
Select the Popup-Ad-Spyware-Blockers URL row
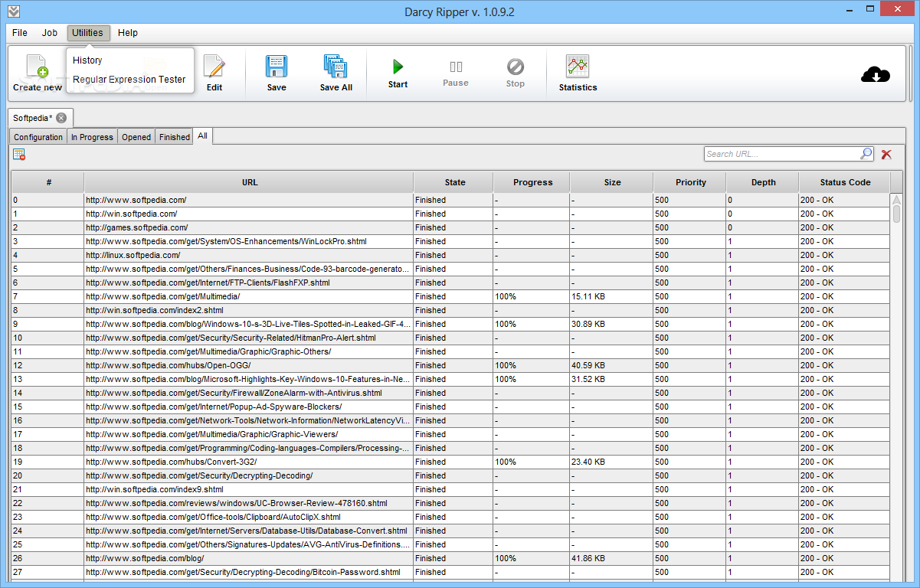click(450, 407)
